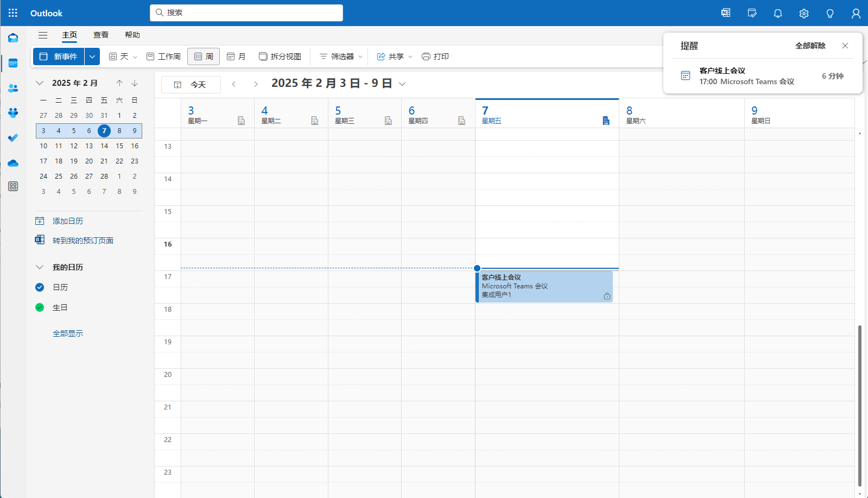Select the 帮助 Help tab
This screenshot has height=498, width=868.
tap(132, 35)
